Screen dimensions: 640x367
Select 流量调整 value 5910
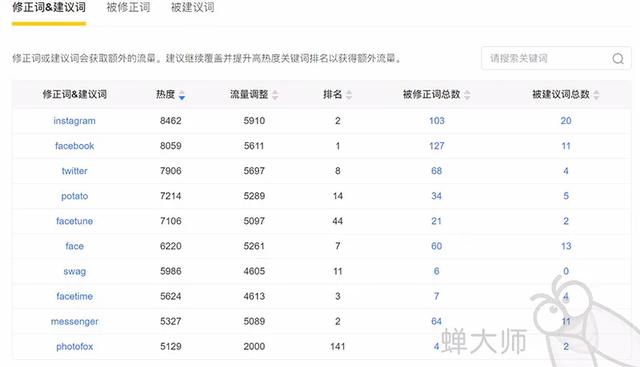click(254, 121)
